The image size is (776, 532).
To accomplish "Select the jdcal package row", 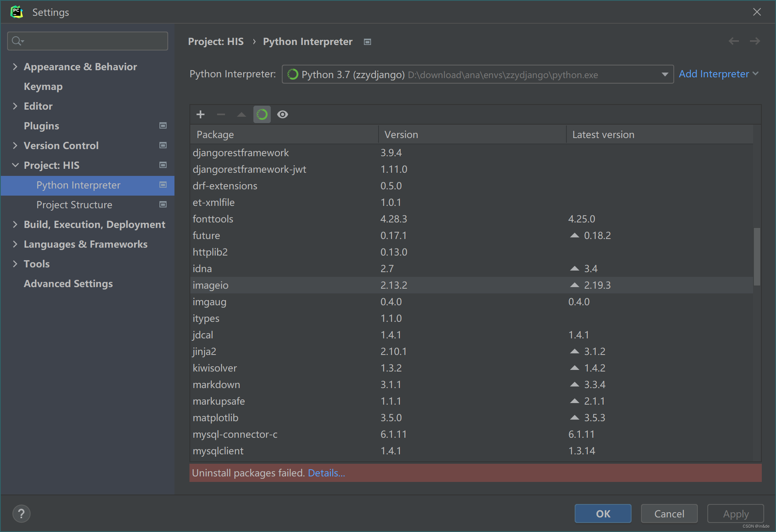I will (x=472, y=335).
